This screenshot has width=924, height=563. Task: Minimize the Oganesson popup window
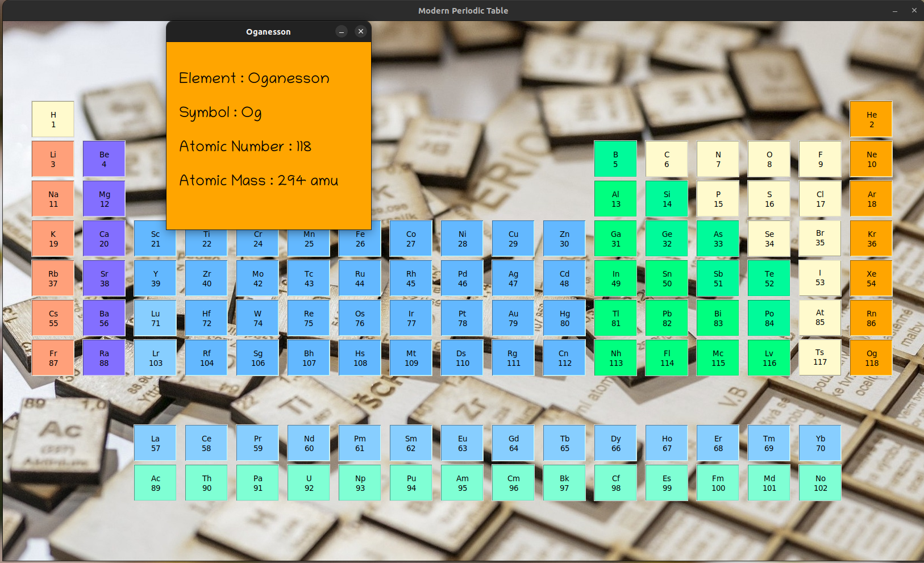(341, 32)
